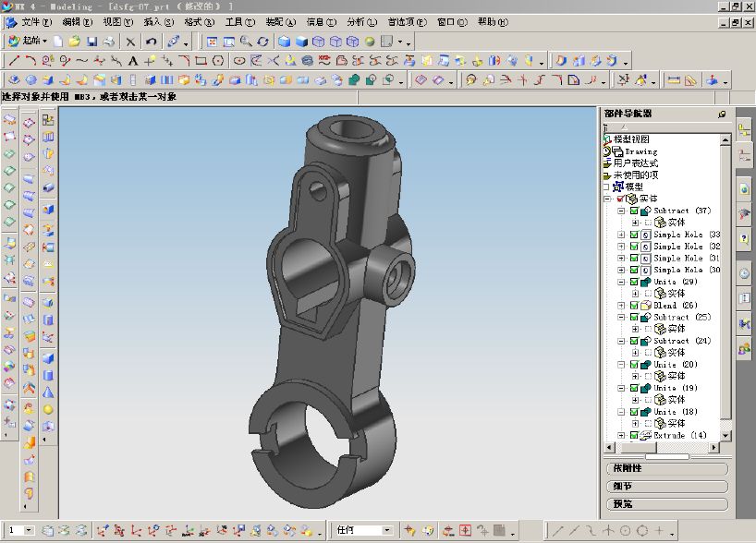The width and height of the screenshot is (756, 543).
Task: Switch to wireframe display icon
Action: point(319,42)
